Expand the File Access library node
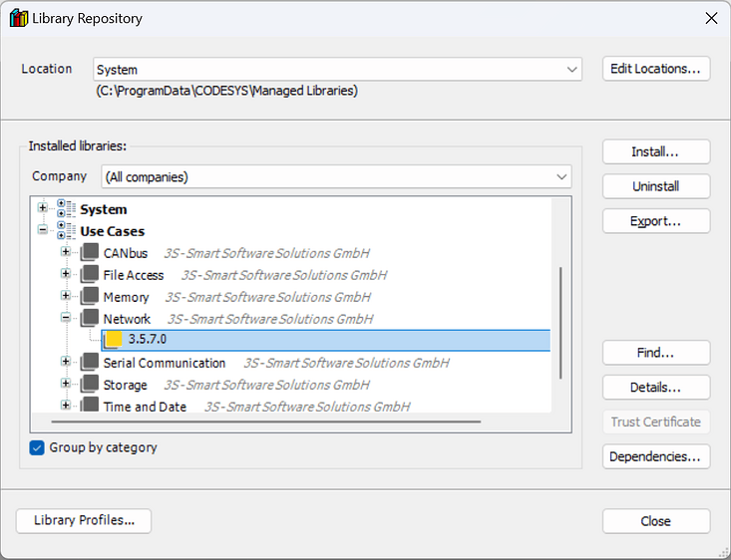This screenshot has height=560, width=731. (66, 273)
